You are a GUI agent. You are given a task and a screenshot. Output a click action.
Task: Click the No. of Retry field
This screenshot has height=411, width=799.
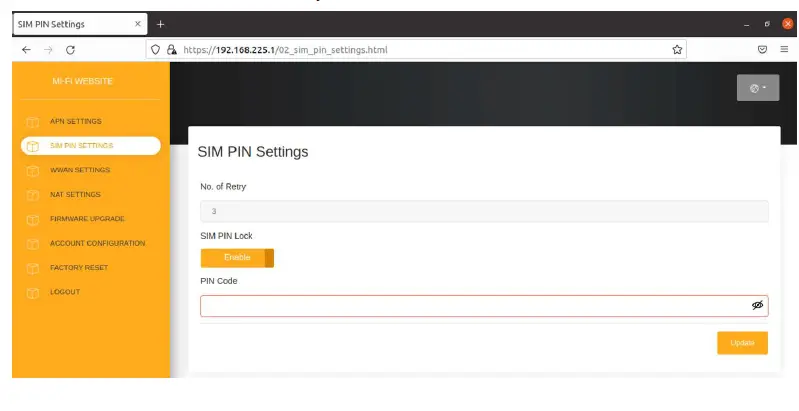484,211
